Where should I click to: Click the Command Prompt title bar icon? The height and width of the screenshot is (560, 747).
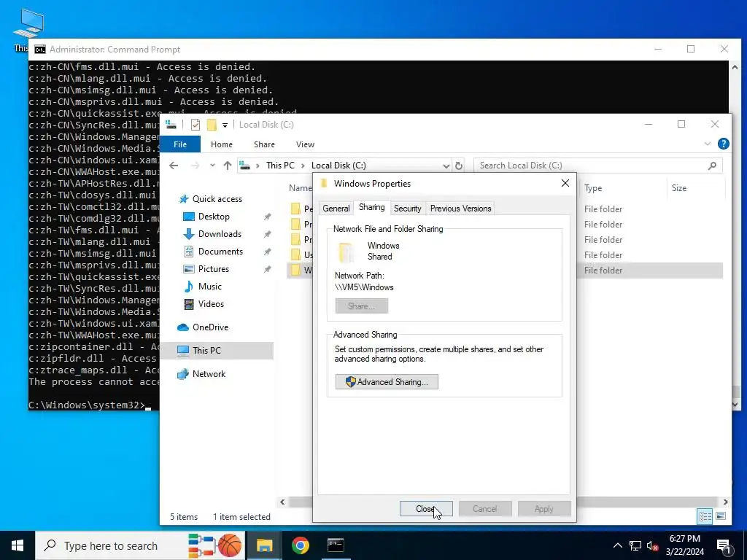(x=40, y=50)
